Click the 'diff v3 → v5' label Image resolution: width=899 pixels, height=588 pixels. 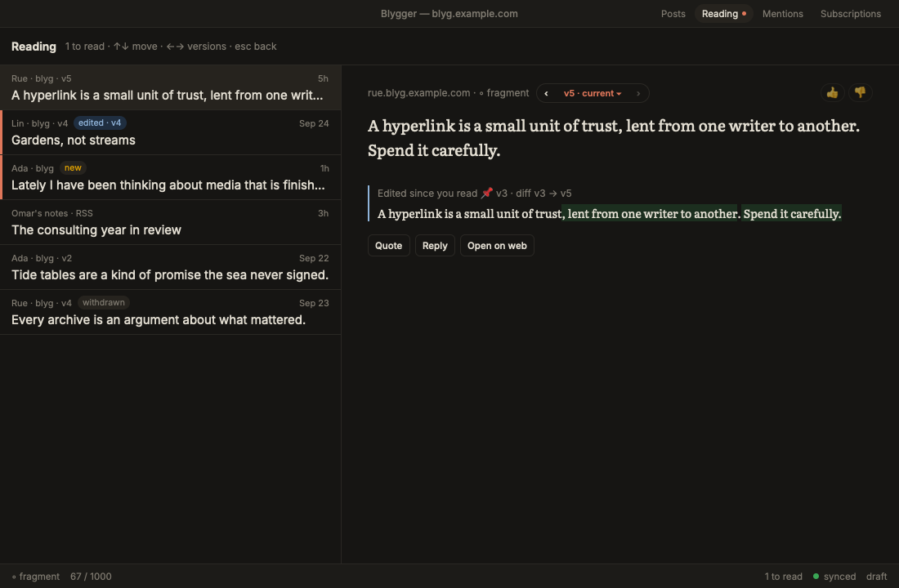coord(543,193)
